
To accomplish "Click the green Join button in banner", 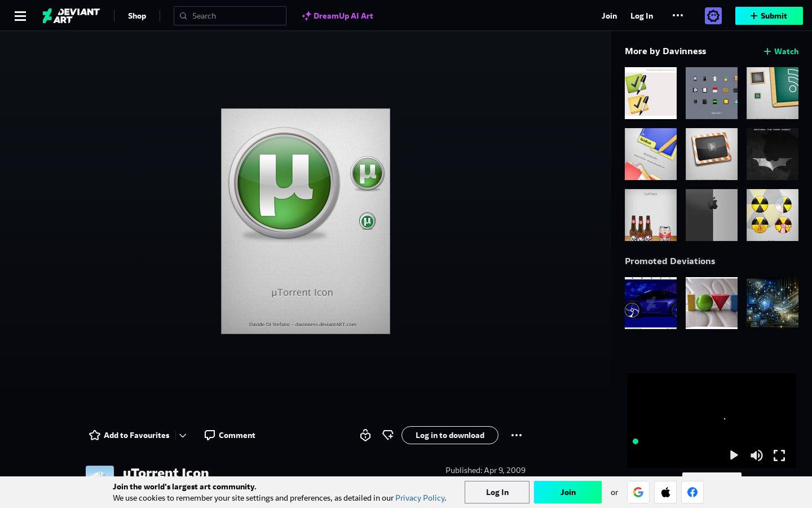I will 568,492.
